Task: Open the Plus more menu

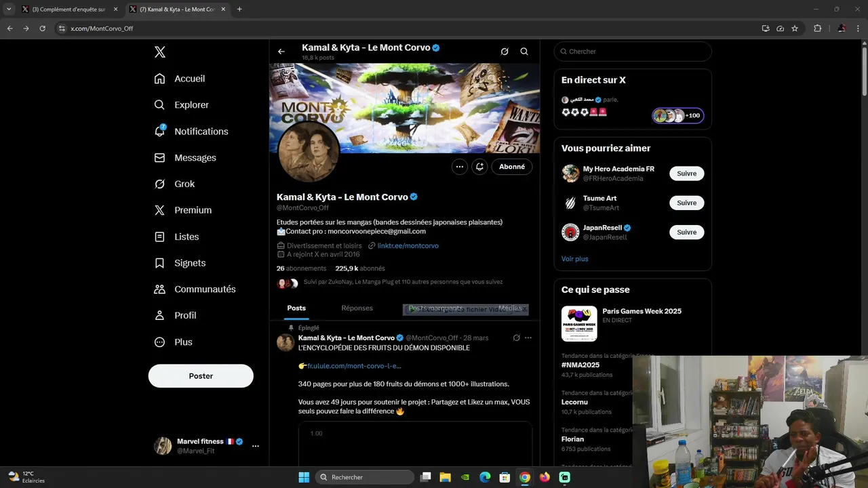Action: click(x=173, y=342)
